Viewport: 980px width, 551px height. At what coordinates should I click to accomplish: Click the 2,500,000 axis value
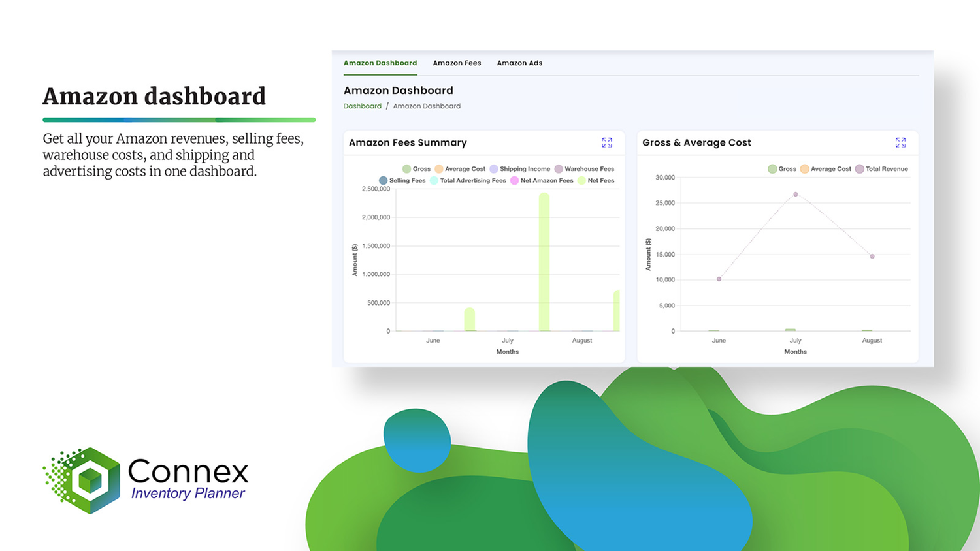pos(376,189)
